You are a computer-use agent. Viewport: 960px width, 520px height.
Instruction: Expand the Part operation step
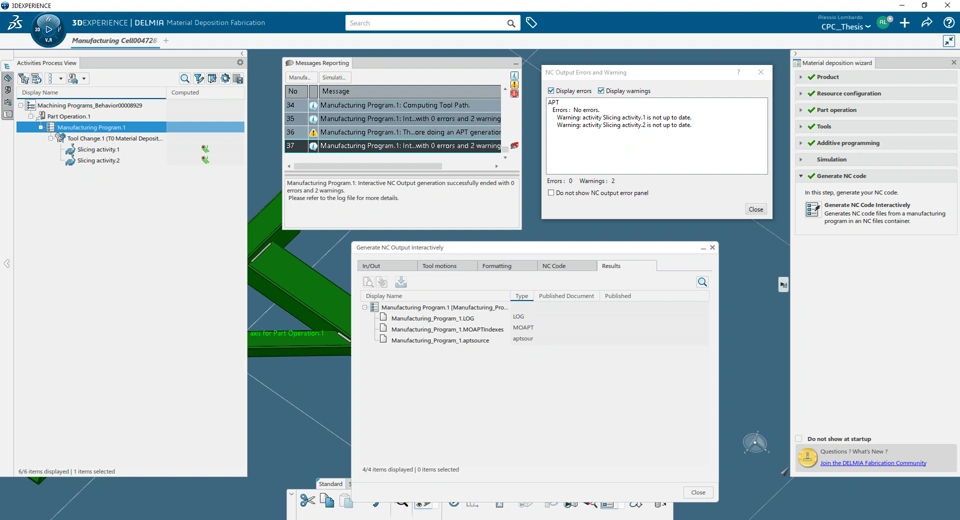coord(801,110)
